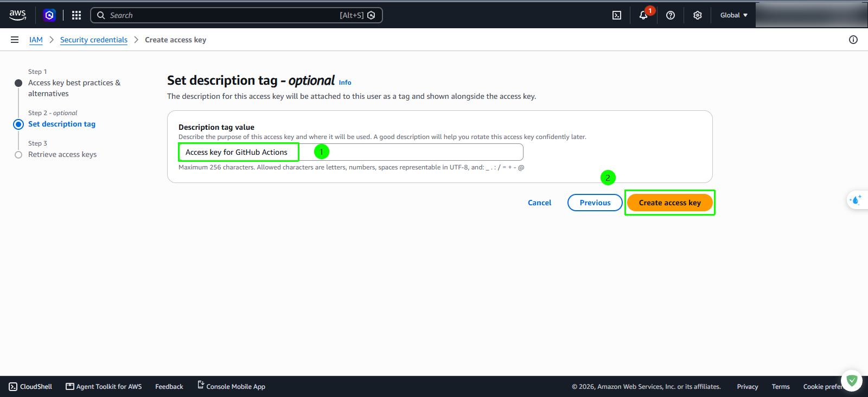
Task: Go to the IAM breadcrumb
Action: (36, 40)
